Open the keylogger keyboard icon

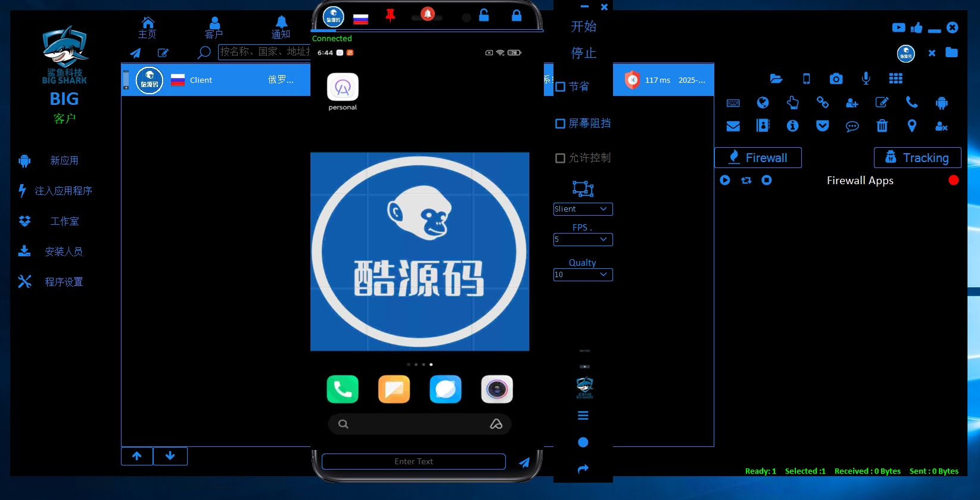tap(733, 103)
